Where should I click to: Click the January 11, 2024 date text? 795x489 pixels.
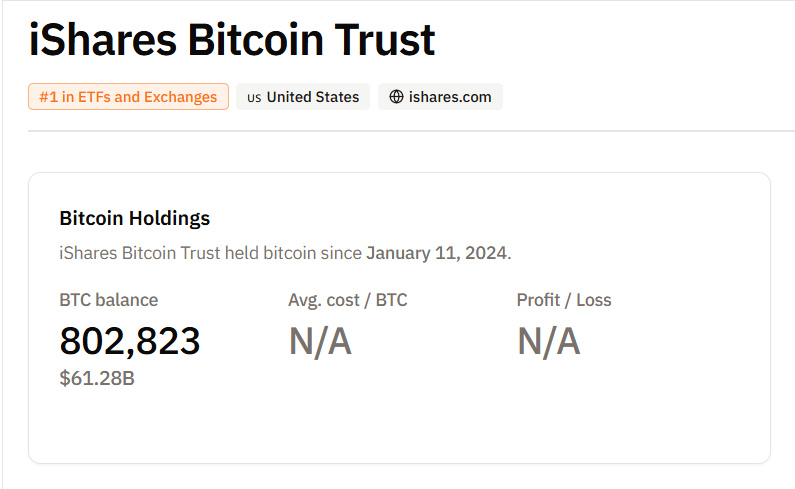[436, 253]
